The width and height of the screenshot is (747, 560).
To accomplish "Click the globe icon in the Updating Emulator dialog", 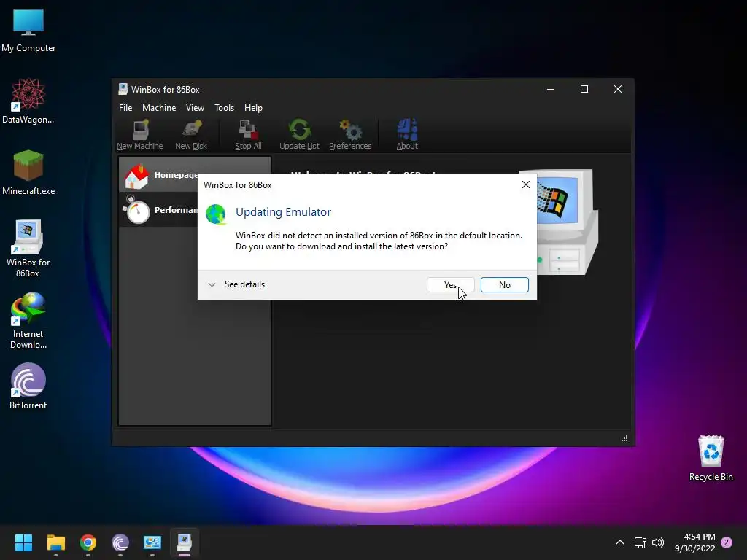I will point(216,214).
